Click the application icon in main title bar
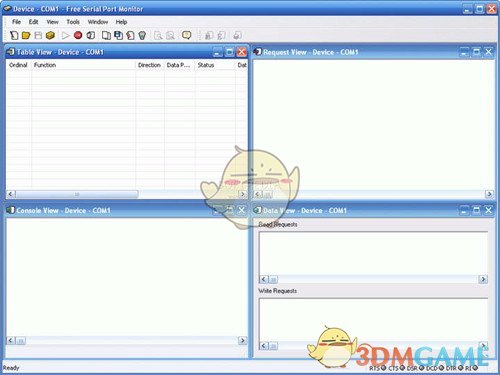 [x=7, y=8]
